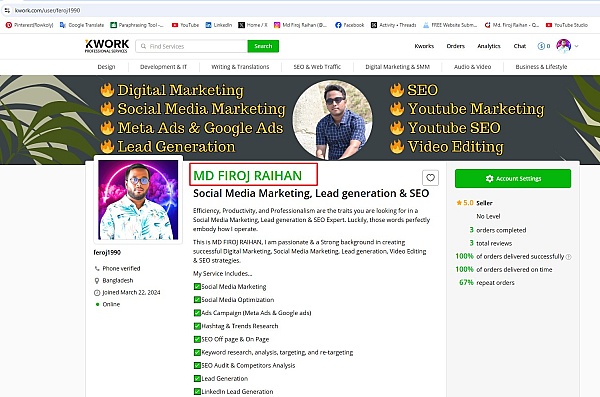The image size is (600, 397).
Task: Click the green Search button
Action: coord(263,46)
